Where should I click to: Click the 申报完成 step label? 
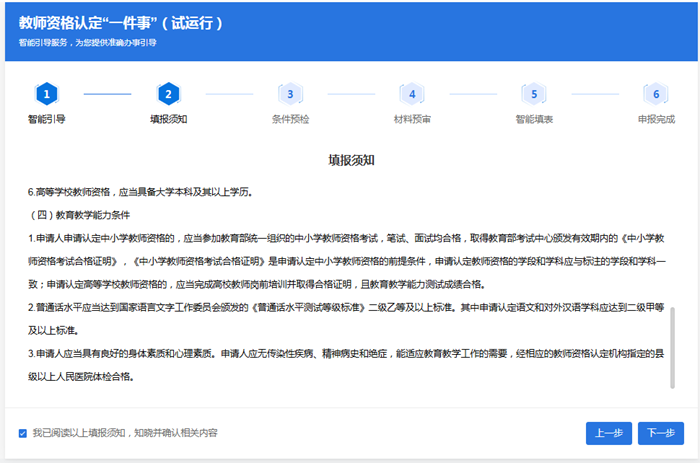pyautogui.click(x=656, y=119)
